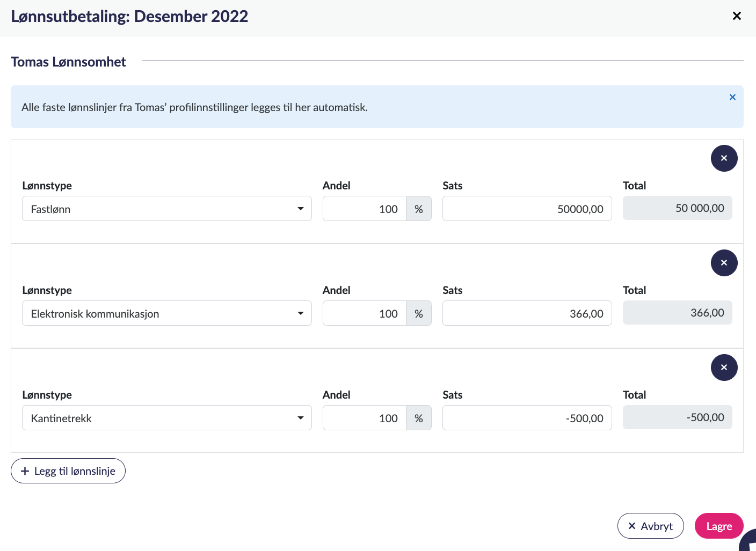Image resolution: width=756 pixels, height=551 pixels.
Task: Dismiss the blue info banner
Action: [x=732, y=97]
